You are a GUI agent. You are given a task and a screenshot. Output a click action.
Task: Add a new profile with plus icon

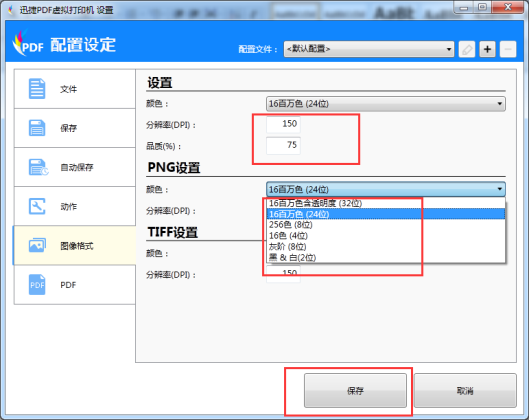tap(487, 49)
